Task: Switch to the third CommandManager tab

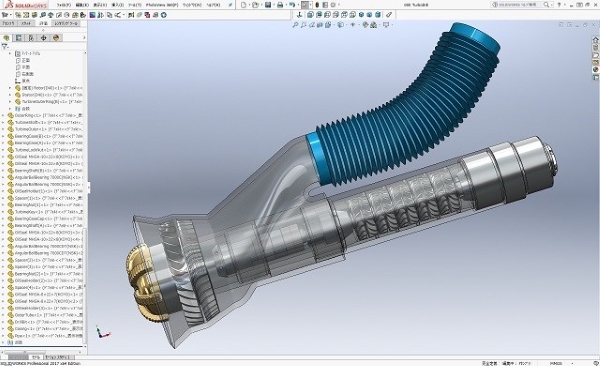Action: point(43,23)
